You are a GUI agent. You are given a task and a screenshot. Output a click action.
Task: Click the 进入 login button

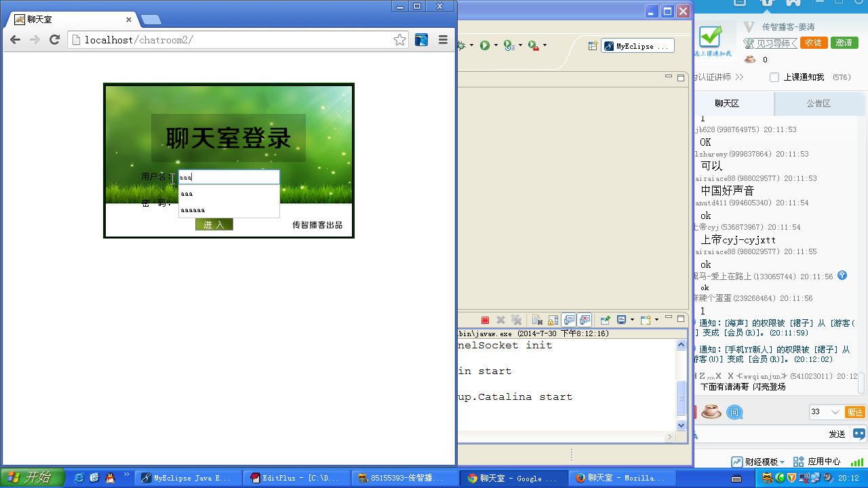pyautogui.click(x=214, y=224)
